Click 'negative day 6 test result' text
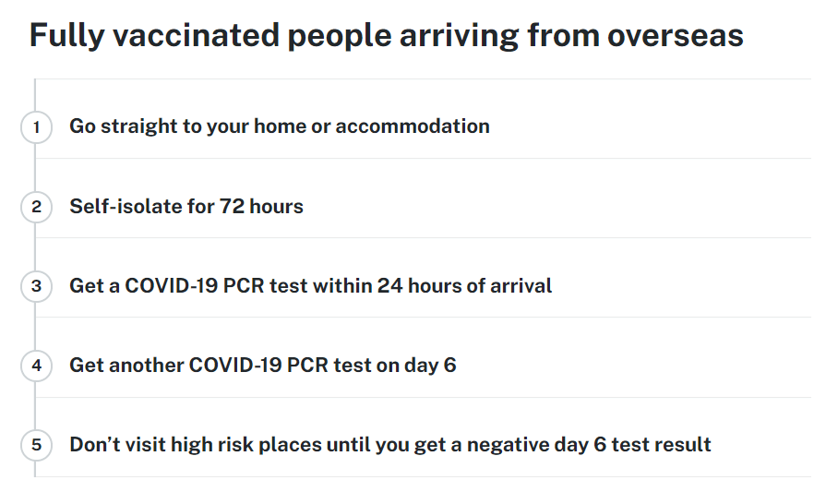The image size is (826, 504). click(x=589, y=445)
